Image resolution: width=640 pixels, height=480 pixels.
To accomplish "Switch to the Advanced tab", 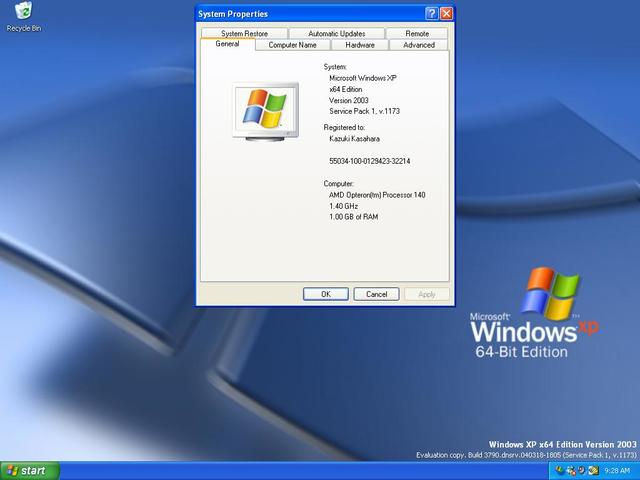I will click(x=419, y=45).
